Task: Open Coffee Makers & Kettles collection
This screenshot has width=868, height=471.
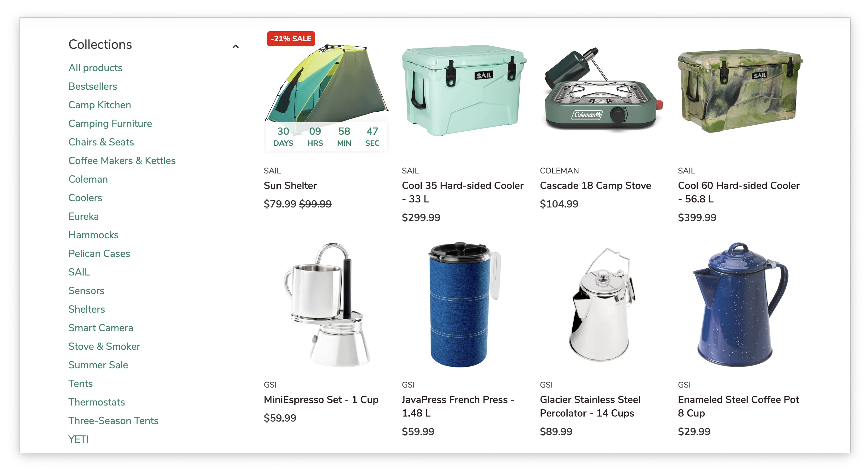Action: coord(122,161)
